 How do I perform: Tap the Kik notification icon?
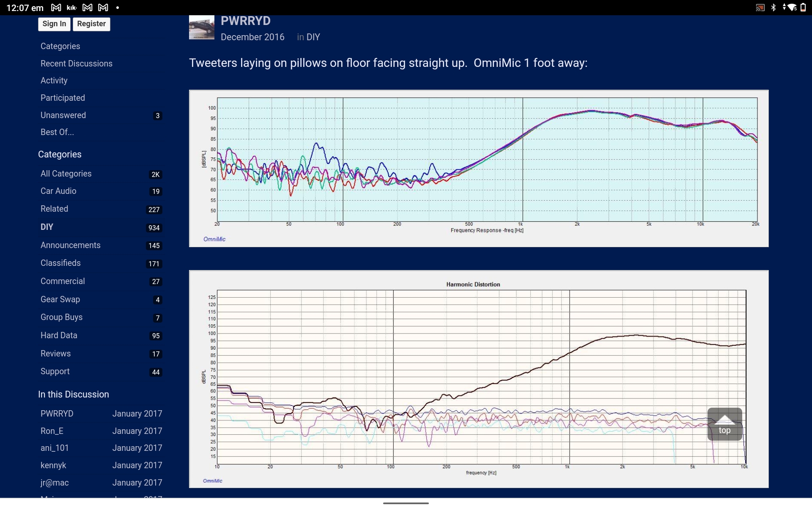pos(71,8)
